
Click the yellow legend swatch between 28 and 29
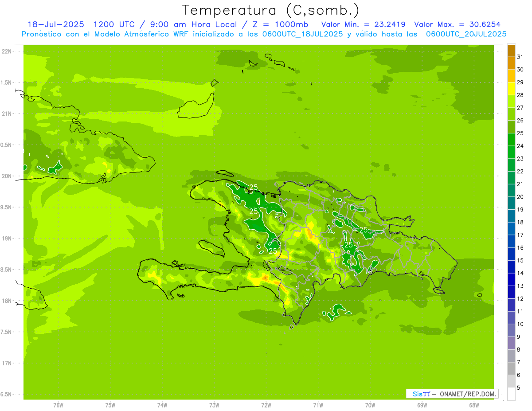[511, 89]
